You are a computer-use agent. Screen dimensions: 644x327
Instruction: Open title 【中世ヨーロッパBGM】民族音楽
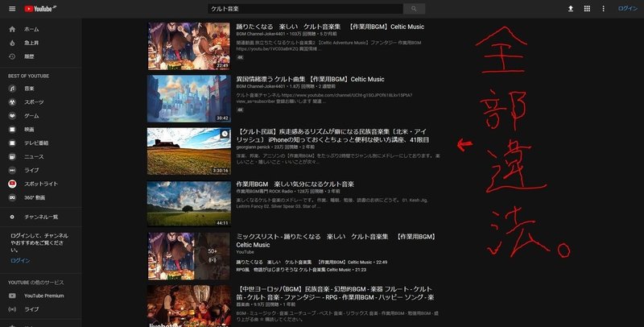tap(335, 293)
